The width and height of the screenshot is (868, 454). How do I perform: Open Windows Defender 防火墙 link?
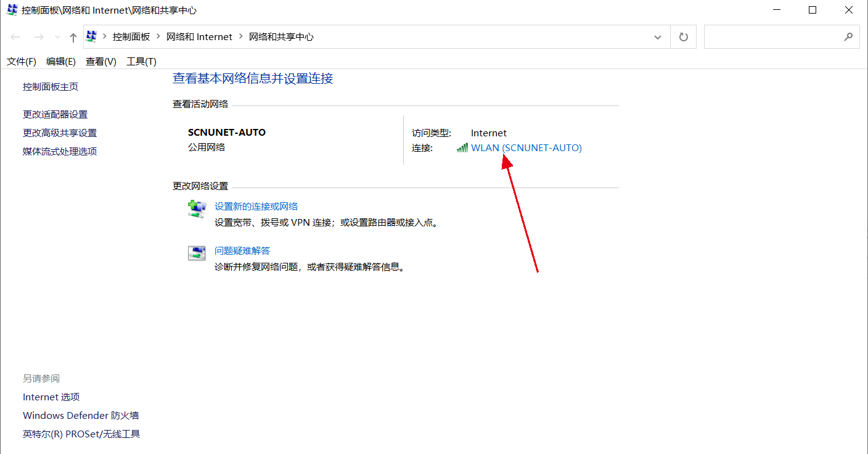[x=81, y=416]
